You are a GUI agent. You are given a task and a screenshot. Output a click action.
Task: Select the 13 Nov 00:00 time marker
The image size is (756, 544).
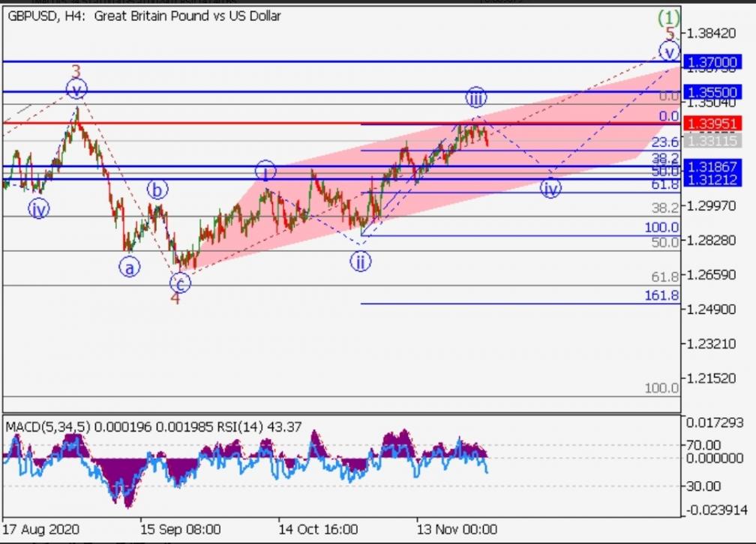(457, 531)
